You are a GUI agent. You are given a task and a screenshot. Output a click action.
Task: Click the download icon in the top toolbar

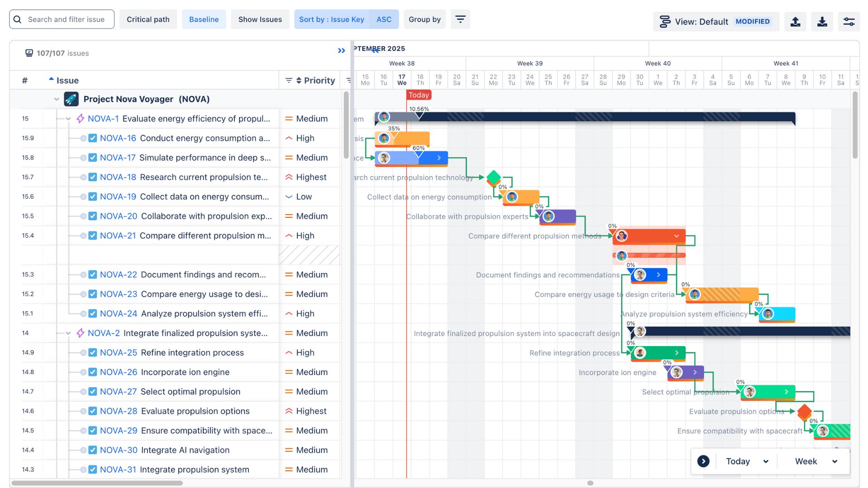(x=822, y=21)
